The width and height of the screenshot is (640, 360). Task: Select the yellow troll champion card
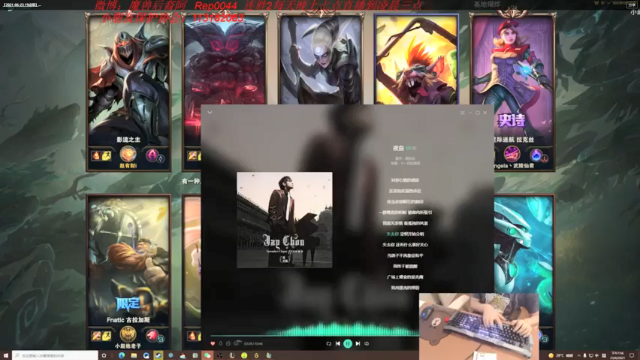point(416,59)
